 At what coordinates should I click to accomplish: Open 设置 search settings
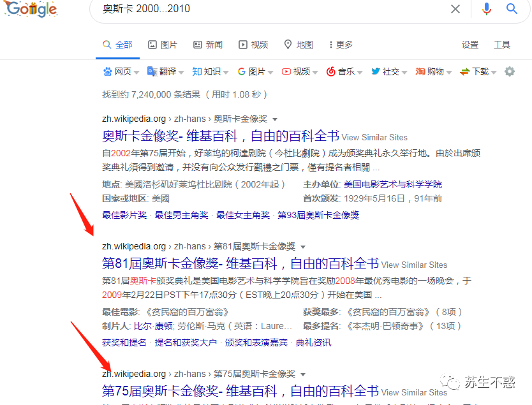(470, 45)
